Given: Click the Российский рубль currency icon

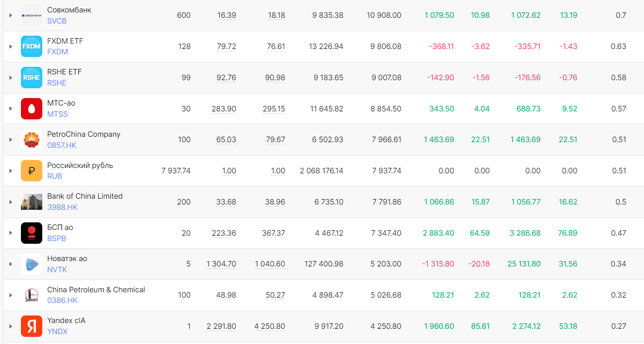Looking at the screenshot, I should point(32,171).
